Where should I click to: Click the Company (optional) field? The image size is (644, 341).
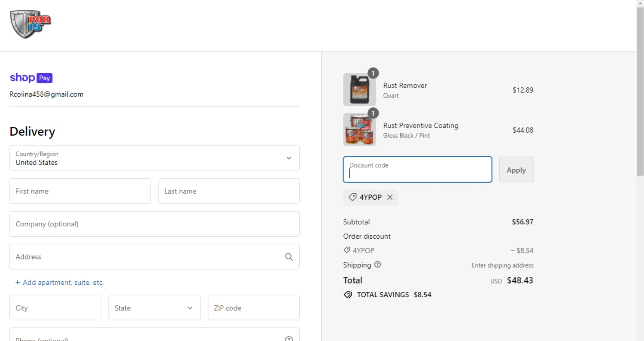tap(155, 224)
